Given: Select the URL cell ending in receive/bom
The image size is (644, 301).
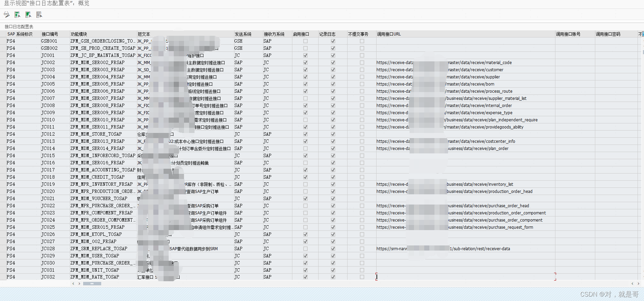Looking at the screenshot, I should pyautogui.click(x=465, y=84).
